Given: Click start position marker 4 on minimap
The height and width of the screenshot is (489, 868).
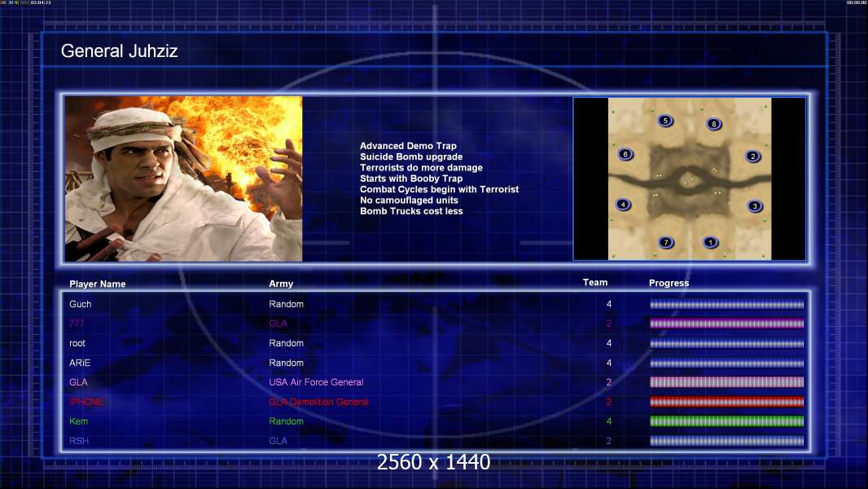Looking at the screenshot, I should 623,205.
